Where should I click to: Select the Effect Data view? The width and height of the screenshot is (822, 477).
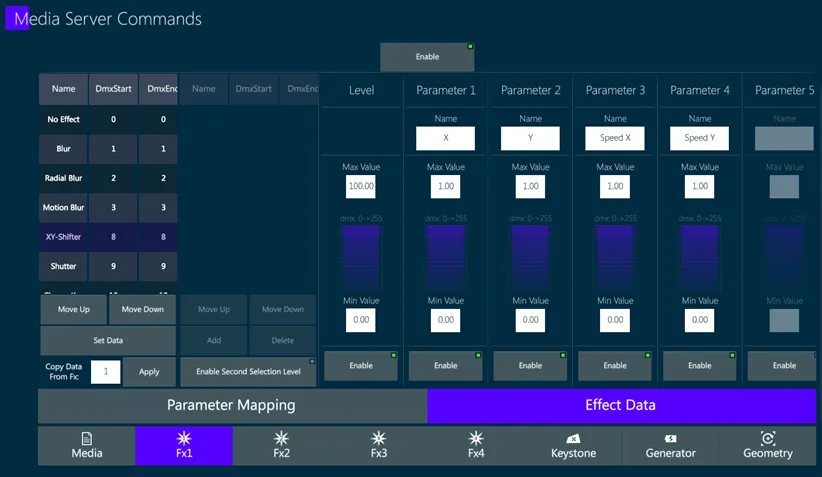point(621,405)
